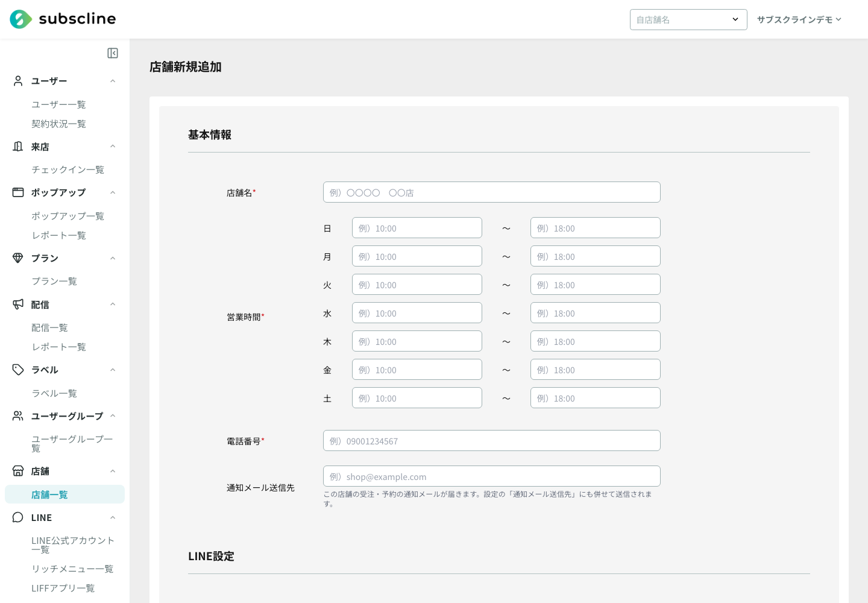
Task: Focus Monday (月) closing time field
Action: click(x=596, y=256)
